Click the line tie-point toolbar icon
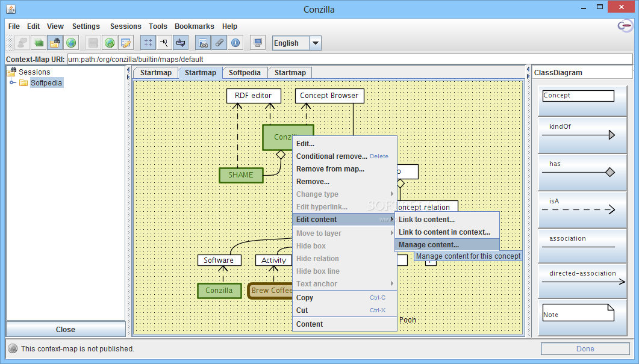This screenshot has height=364, width=639. [x=164, y=43]
